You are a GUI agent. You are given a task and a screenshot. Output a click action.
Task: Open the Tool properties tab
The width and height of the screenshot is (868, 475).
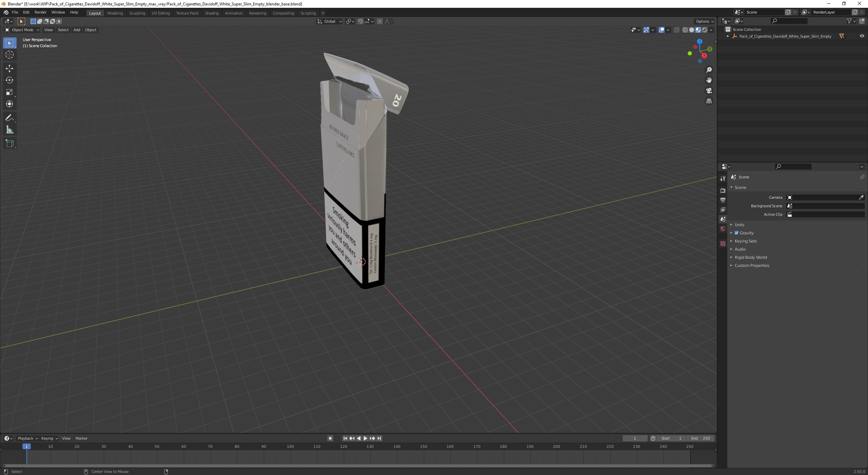point(723,178)
